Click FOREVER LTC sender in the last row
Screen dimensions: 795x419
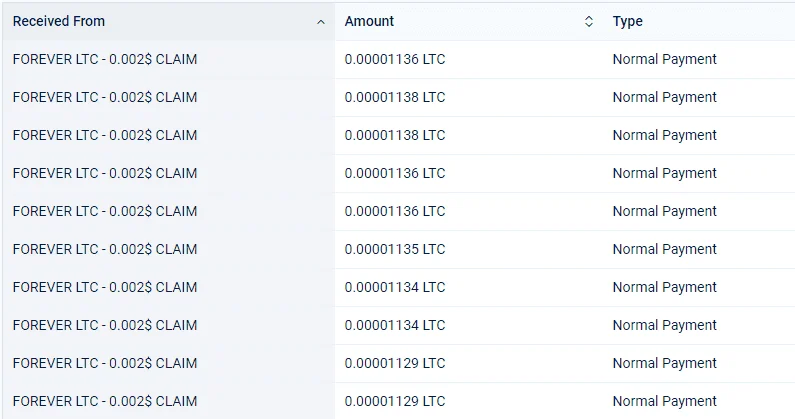pos(105,401)
